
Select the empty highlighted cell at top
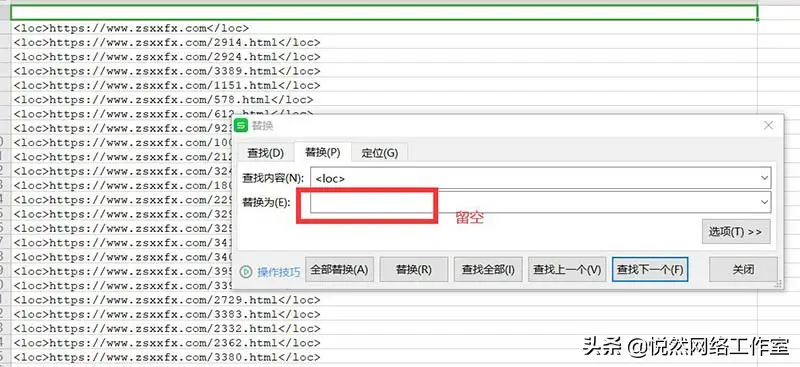(384, 13)
